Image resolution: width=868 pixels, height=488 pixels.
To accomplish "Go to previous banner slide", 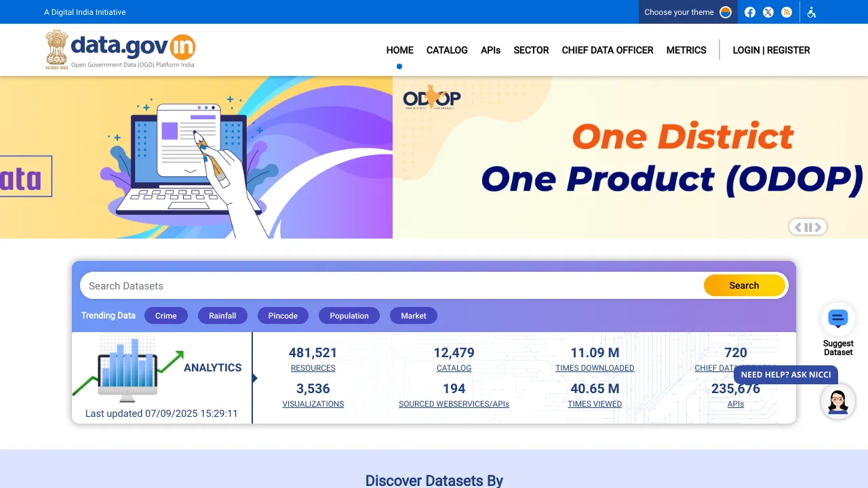I will pos(798,227).
